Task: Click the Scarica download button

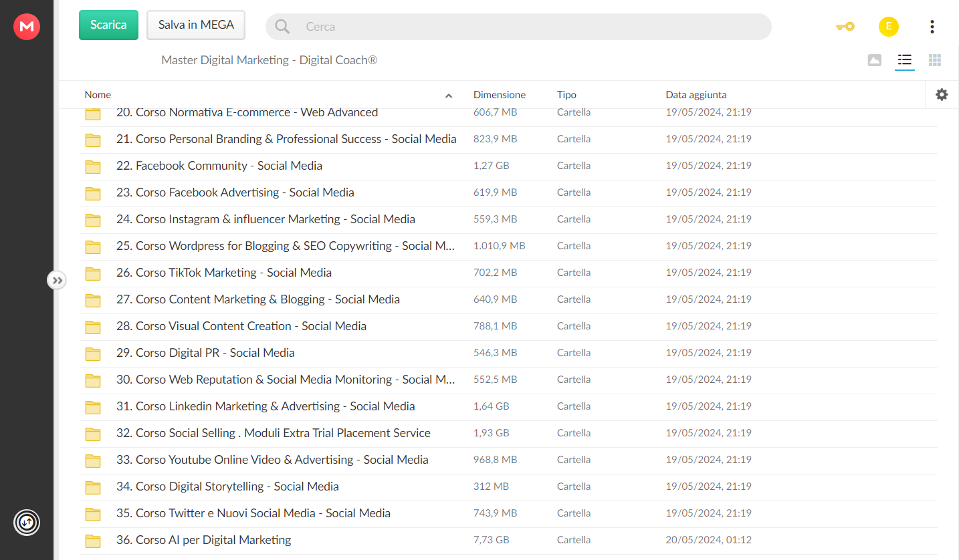Action: coord(108,25)
